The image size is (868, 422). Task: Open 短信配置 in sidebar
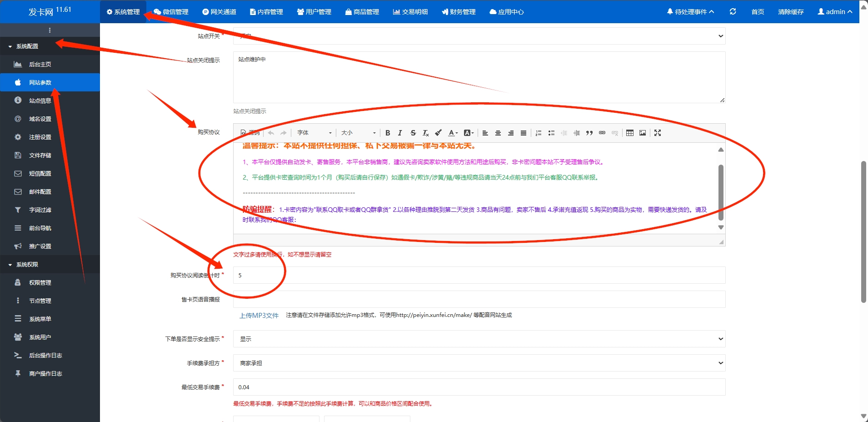click(x=50, y=173)
